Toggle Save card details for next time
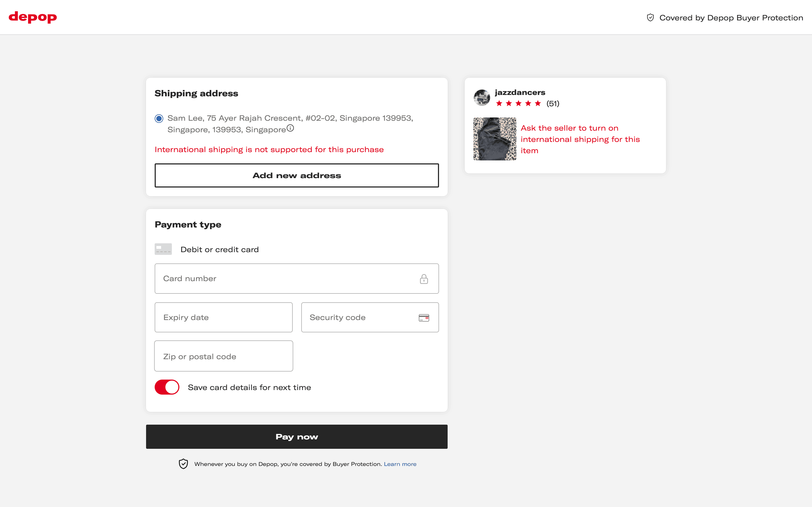 (x=167, y=387)
